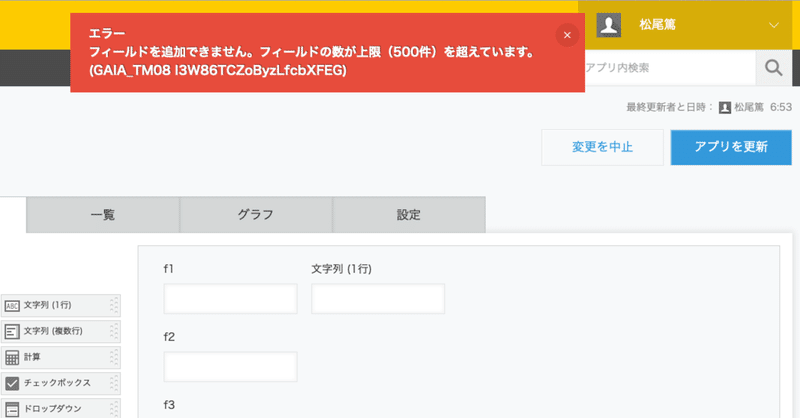Expand the user menu chevron
The width and height of the screenshot is (800, 418).
pos(774,25)
